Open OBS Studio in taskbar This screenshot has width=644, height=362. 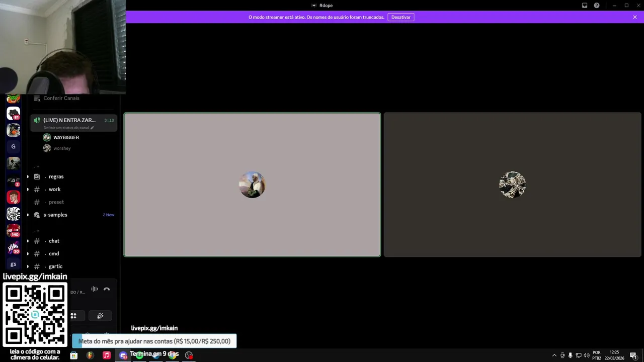(189, 355)
